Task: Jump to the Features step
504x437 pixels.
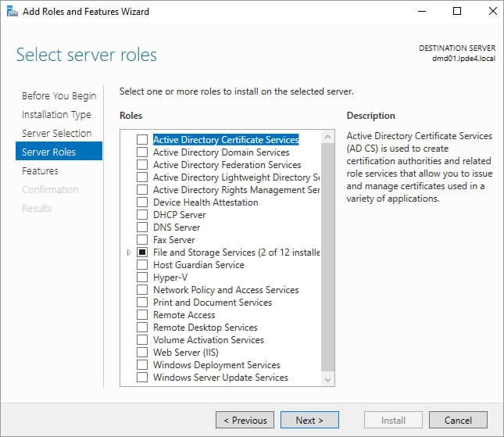Action: 40,171
